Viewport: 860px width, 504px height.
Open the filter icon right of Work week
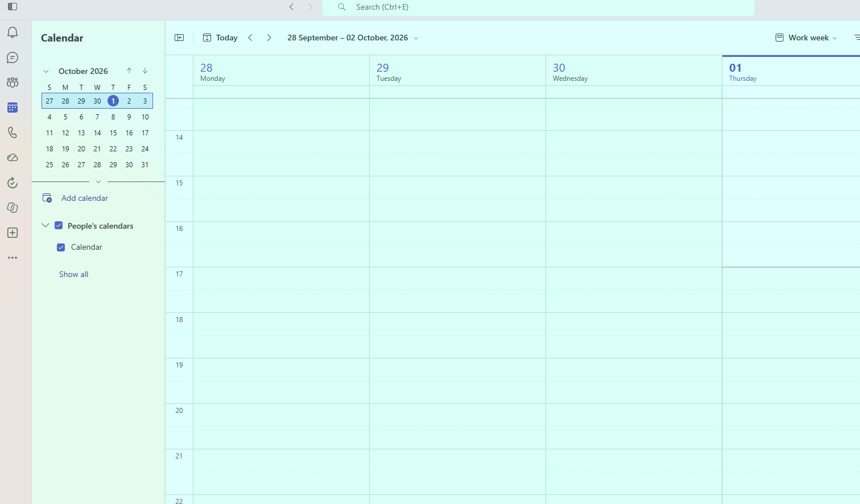856,38
